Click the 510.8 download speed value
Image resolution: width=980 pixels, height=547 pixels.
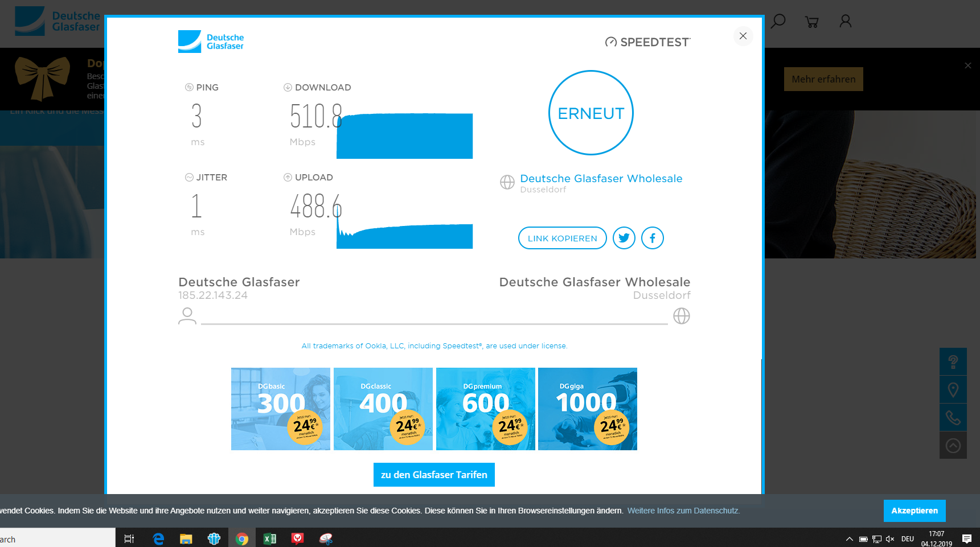point(315,116)
